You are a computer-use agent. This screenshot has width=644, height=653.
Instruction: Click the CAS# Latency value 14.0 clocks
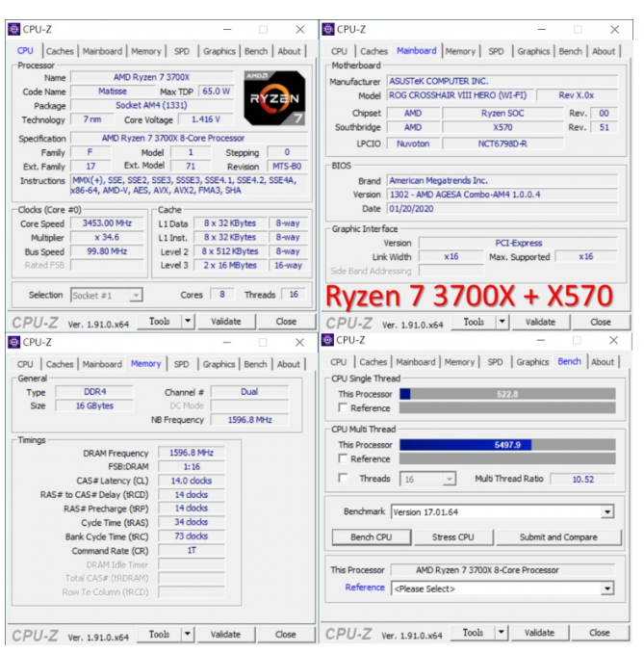point(191,481)
